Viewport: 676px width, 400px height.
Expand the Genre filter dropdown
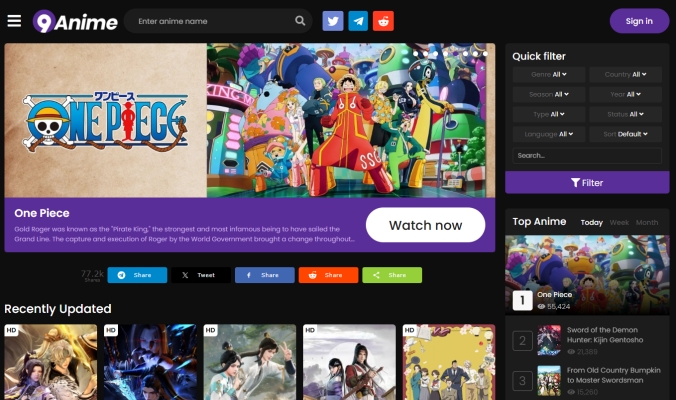[549, 74]
